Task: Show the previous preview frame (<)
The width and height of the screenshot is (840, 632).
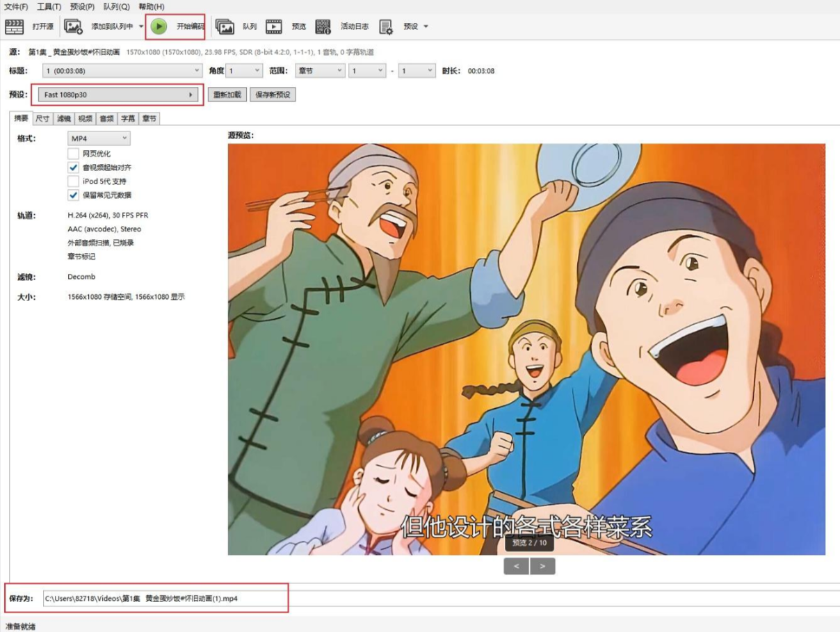Action: (x=517, y=566)
